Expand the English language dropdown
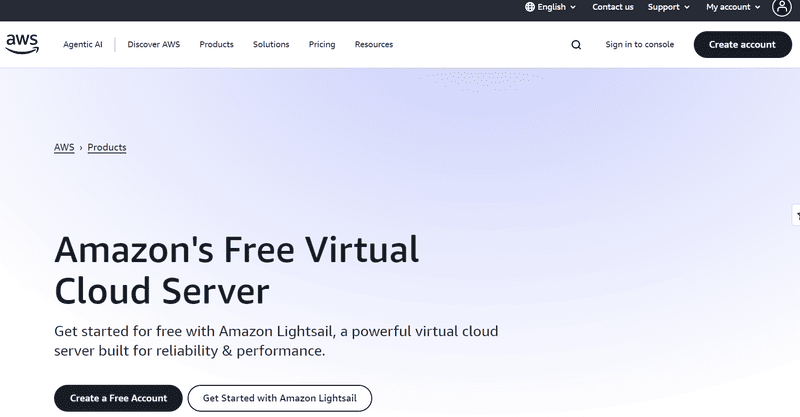The width and height of the screenshot is (800, 417). tap(551, 7)
